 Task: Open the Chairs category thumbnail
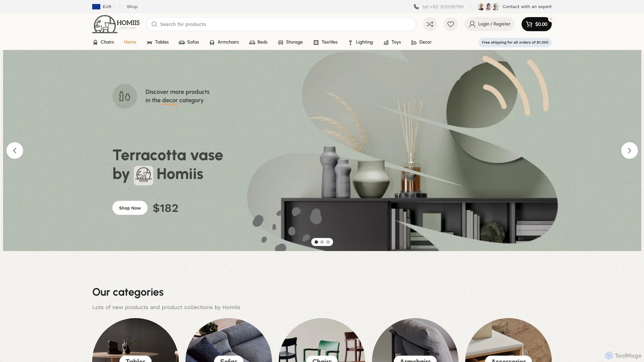[322, 340]
